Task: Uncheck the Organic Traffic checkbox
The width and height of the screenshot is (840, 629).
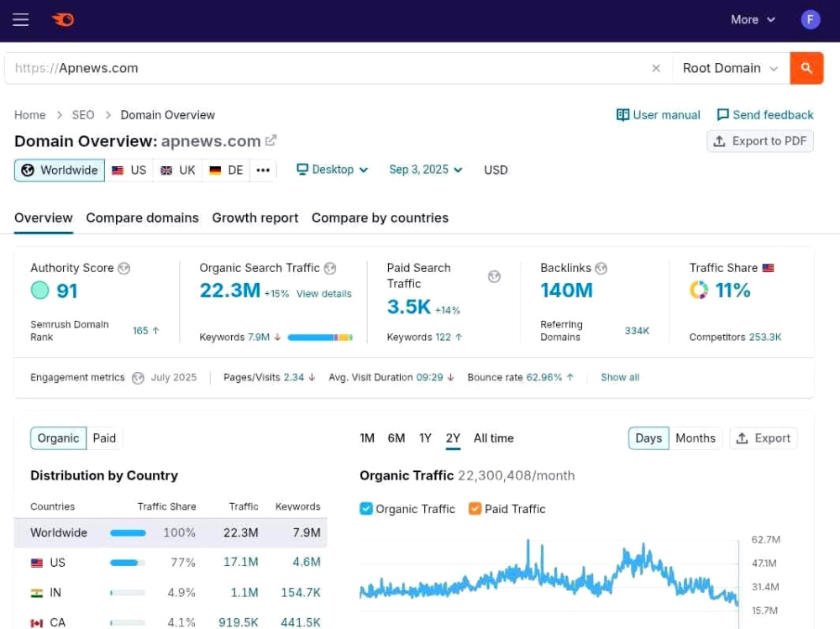Action: tap(366, 508)
